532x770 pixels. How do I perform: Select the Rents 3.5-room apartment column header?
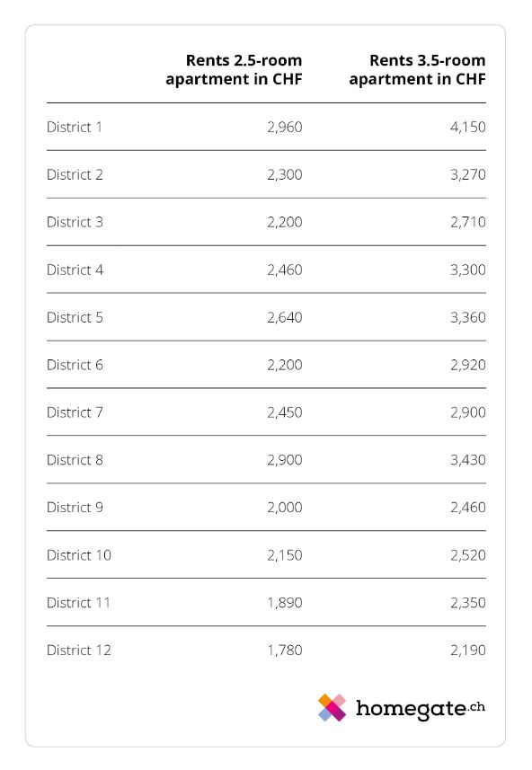click(x=418, y=70)
